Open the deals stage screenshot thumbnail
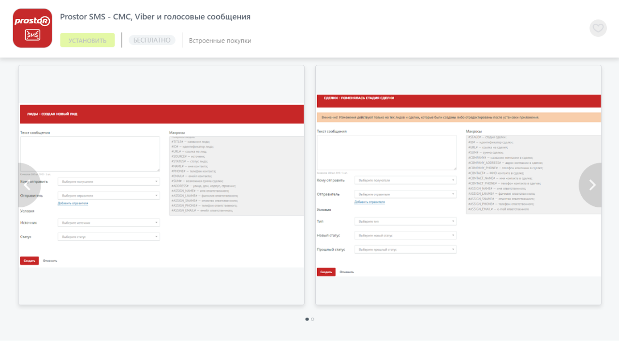The width and height of the screenshot is (619, 364). pyautogui.click(x=458, y=185)
